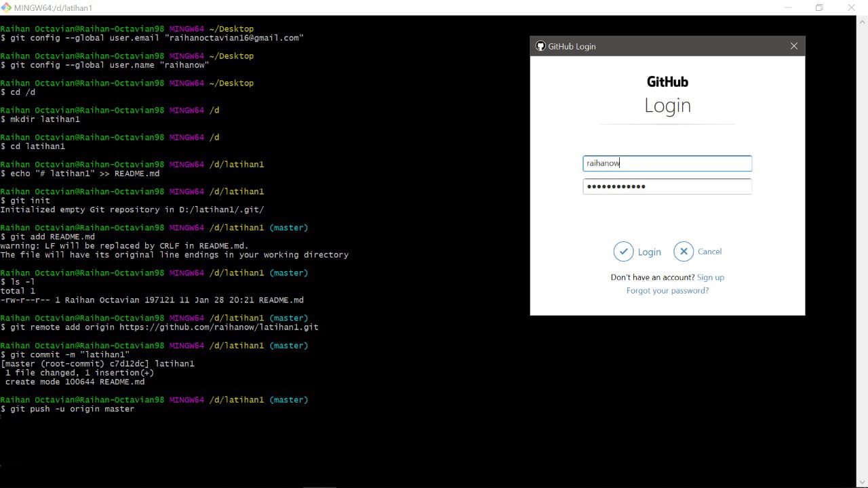868x488 pixels.
Task: Open the Sign up link
Action: pyautogui.click(x=711, y=277)
